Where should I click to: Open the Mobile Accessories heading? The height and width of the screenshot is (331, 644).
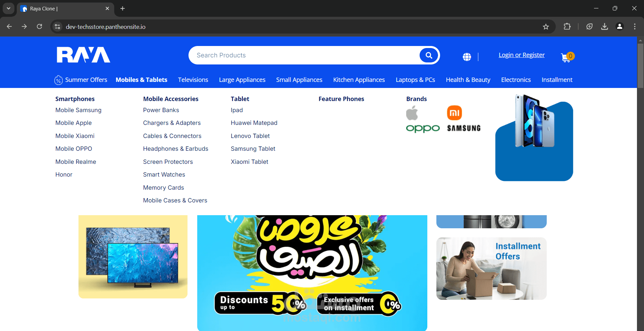[171, 99]
